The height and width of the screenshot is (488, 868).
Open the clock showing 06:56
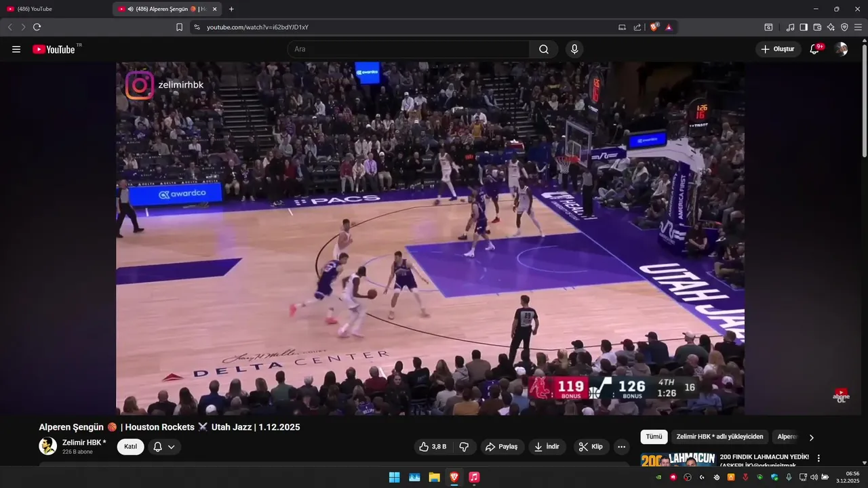point(848,477)
